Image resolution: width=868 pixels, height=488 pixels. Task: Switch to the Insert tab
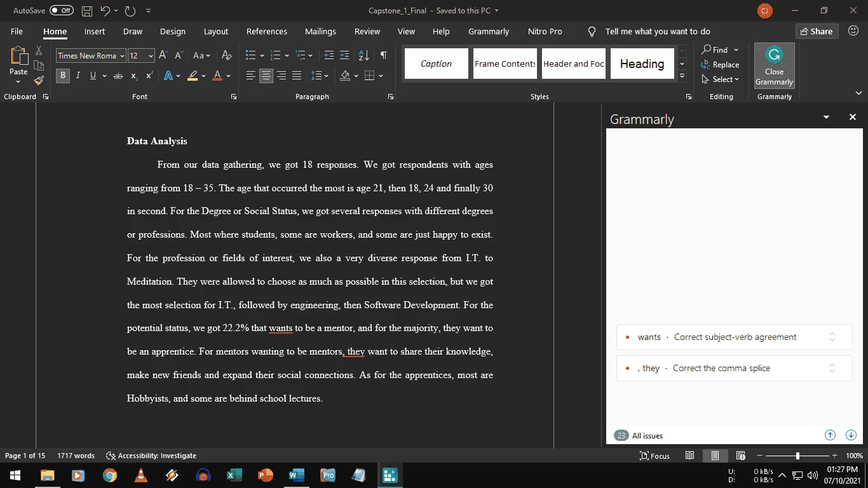coord(95,31)
